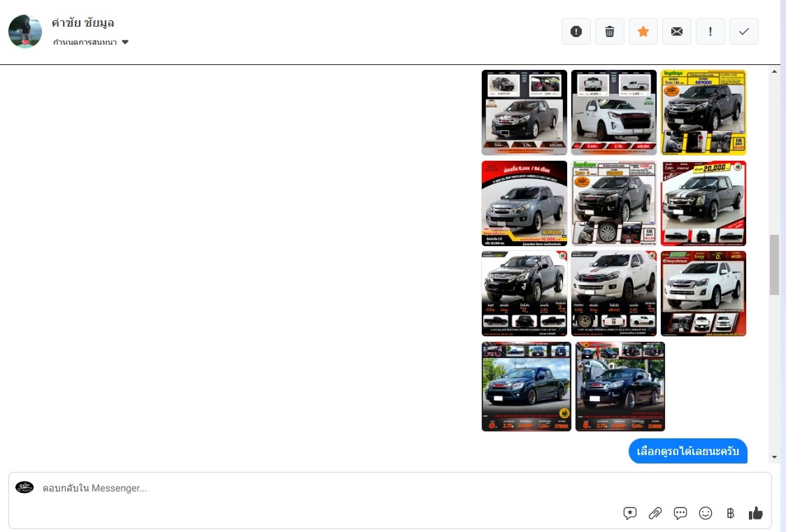Delete conversation with trash icon
The width and height of the screenshot is (786, 532).
[610, 31]
